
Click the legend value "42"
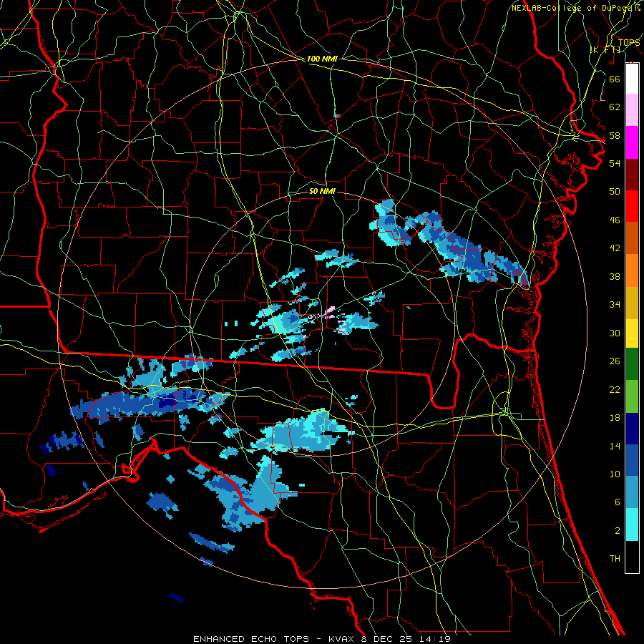[615, 248]
